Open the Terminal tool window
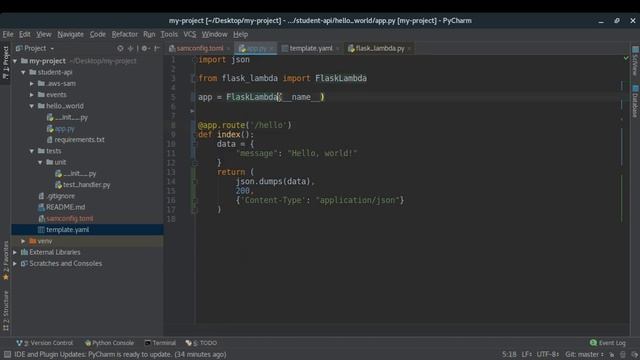The width and height of the screenshot is (640, 360). 160,343
